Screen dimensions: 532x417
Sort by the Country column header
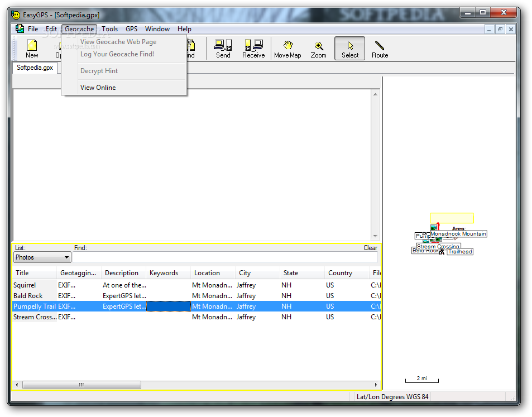pyautogui.click(x=347, y=273)
